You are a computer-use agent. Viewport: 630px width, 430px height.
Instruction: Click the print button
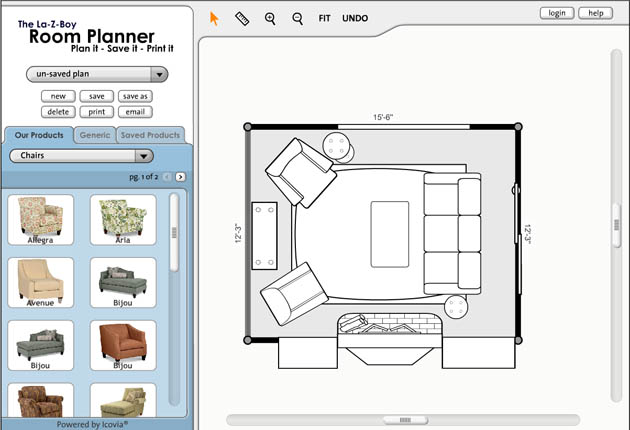(x=96, y=112)
